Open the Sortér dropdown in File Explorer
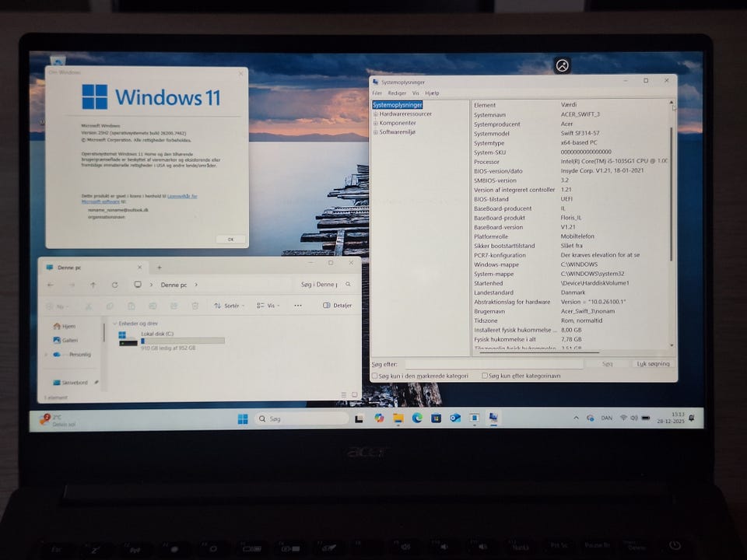747x560 pixels. 229,306
